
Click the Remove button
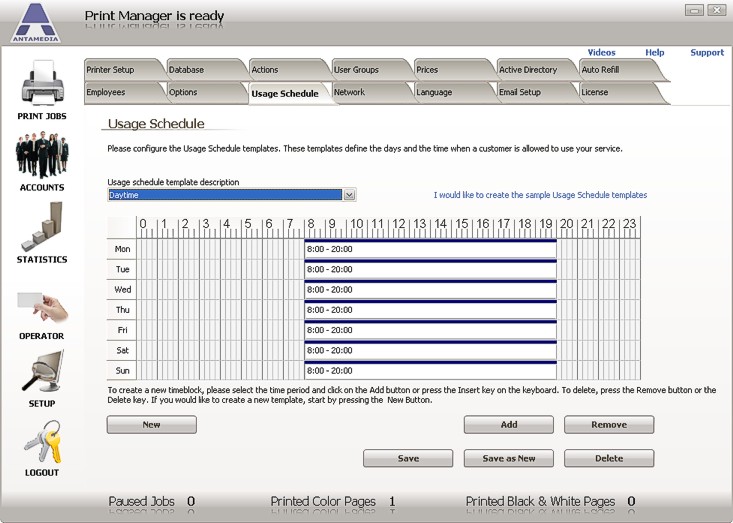(x=609, y=424)
